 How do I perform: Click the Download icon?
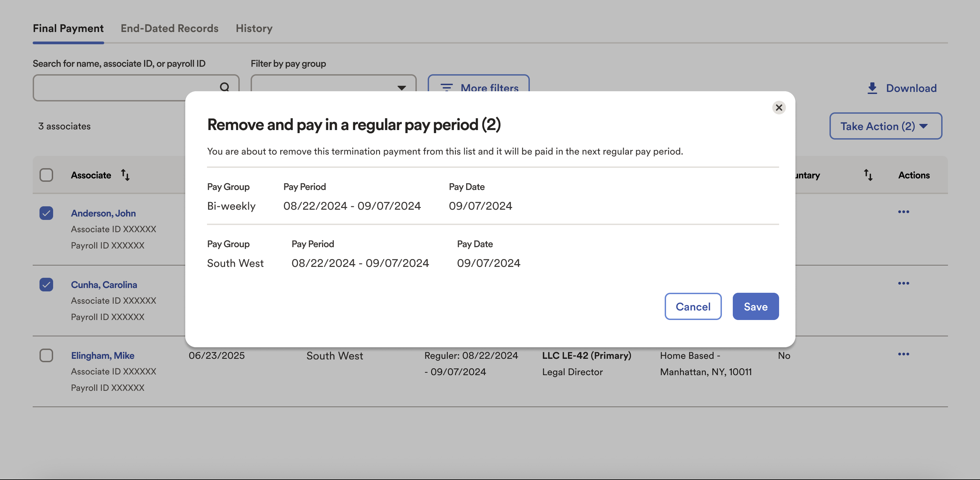[x=872, y=88]
